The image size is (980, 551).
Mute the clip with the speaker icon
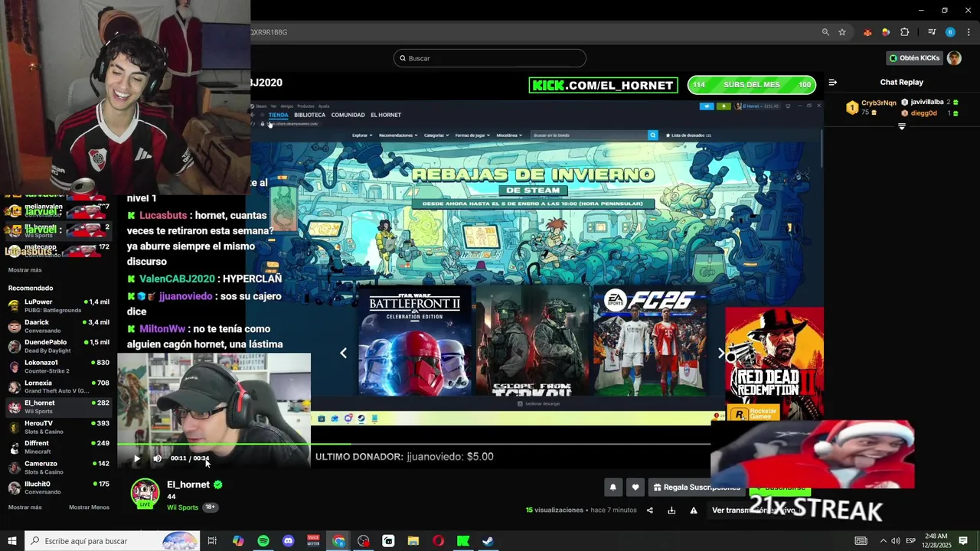pyautogui.click(x=157, y=458)
